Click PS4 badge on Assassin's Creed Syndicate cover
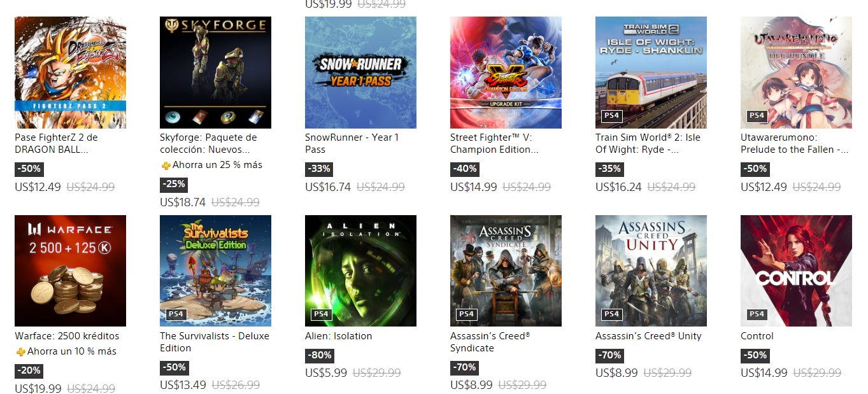 pyautogui.click(x=466, y=314)
